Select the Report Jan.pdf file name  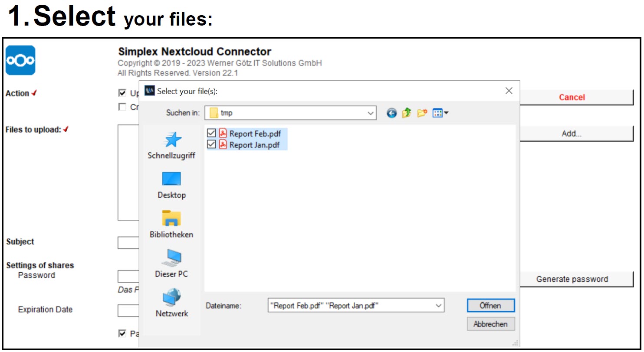click(254, 145)
